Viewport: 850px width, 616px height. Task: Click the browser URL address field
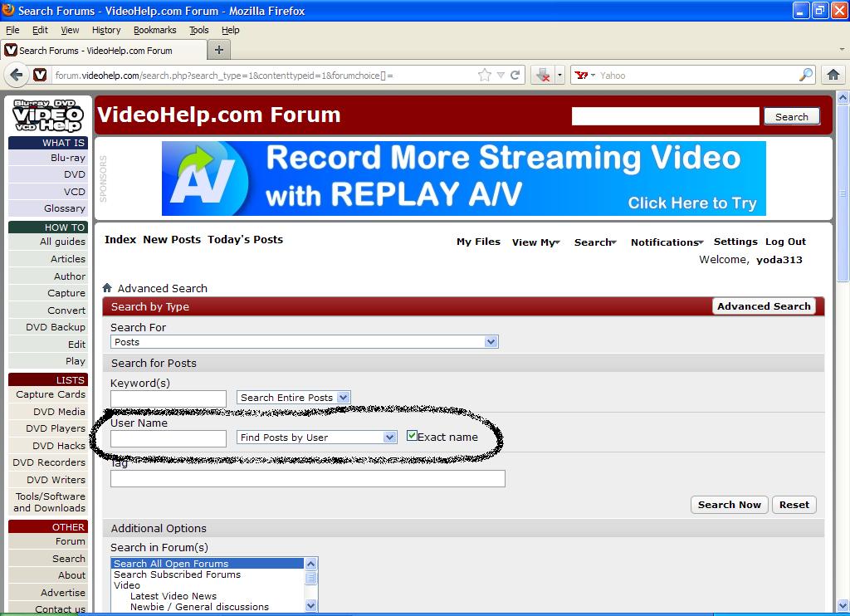[263, 76]
